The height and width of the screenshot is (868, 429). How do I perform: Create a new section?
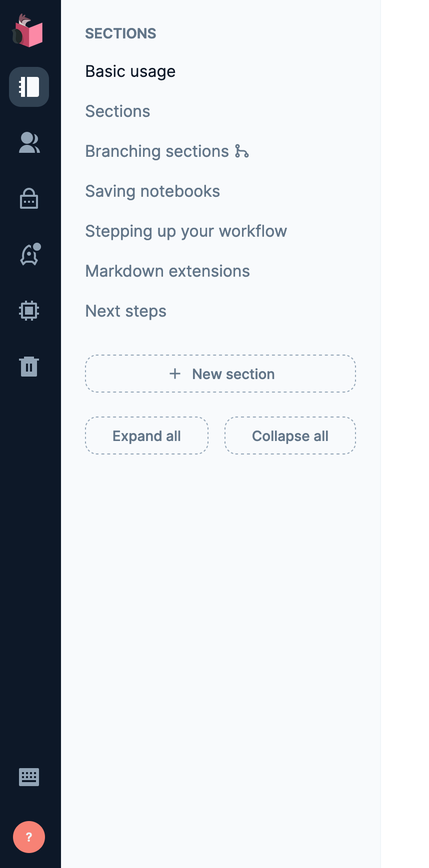point(220,374)
